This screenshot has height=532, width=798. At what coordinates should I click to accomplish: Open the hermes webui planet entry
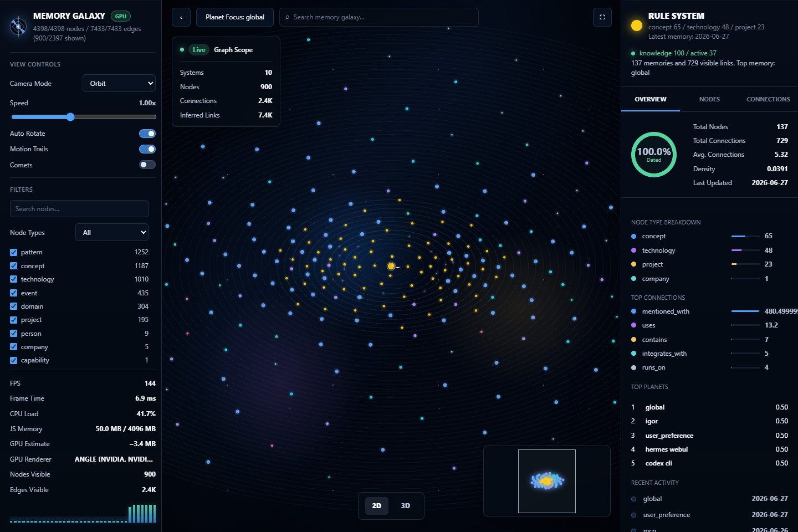[x=709, y=449]
